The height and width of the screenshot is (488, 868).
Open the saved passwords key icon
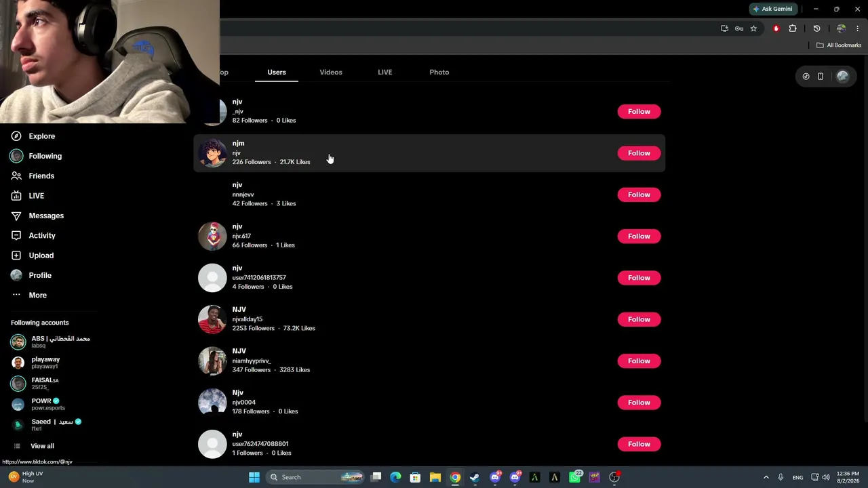[739, 28]
